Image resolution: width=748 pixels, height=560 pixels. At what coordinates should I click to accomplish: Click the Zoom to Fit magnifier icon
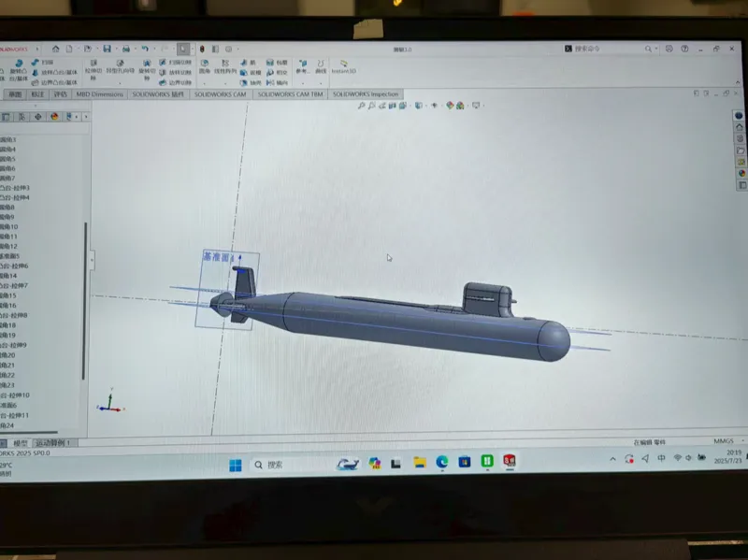point(361,106)
